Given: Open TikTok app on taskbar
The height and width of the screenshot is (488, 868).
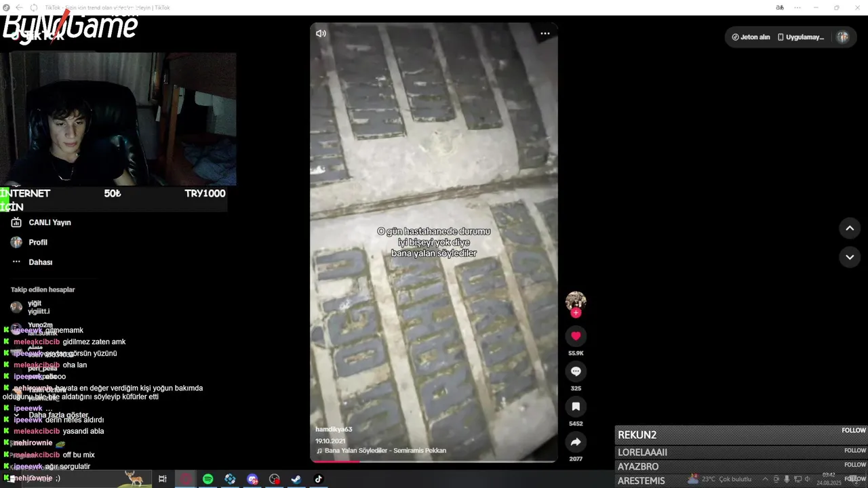Looking at the screenshot, I should (x=318, y=479).
